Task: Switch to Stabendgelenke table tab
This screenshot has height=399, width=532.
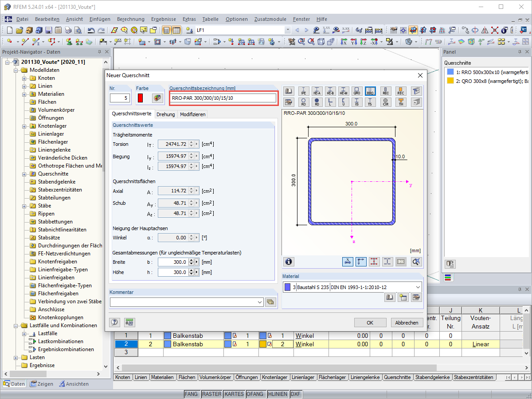Action: [x=433, y=377]
